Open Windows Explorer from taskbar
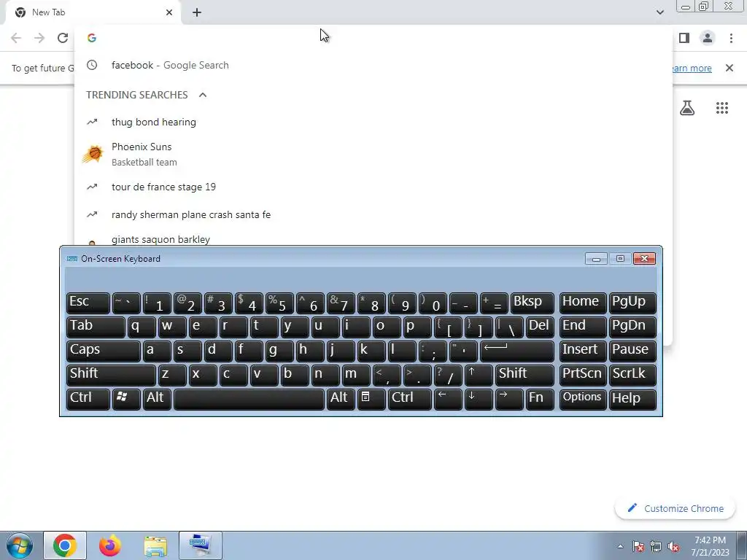This screenshot has height=560, width=747. point(155,545)
